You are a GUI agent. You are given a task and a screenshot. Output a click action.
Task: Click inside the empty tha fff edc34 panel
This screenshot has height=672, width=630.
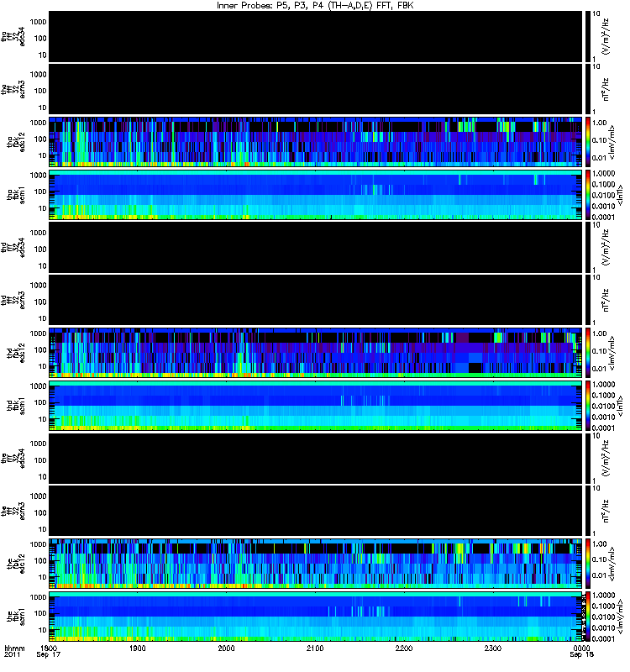[316, 36]
